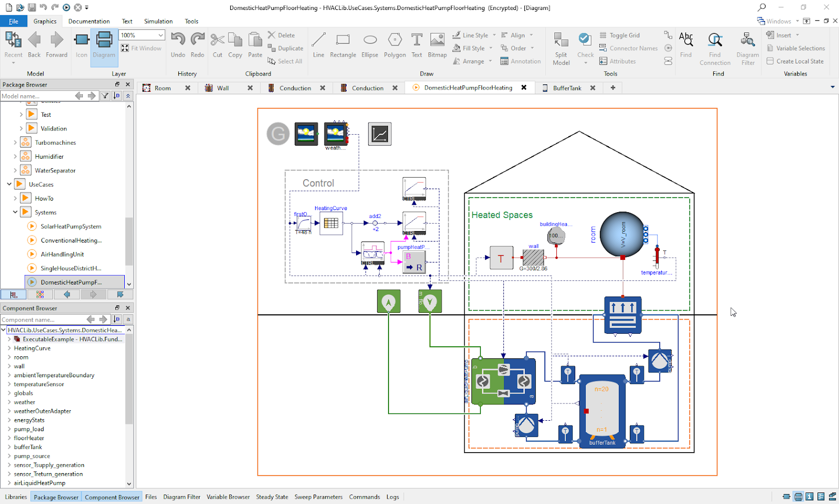Click Annotation button

(x=520, y=61)
